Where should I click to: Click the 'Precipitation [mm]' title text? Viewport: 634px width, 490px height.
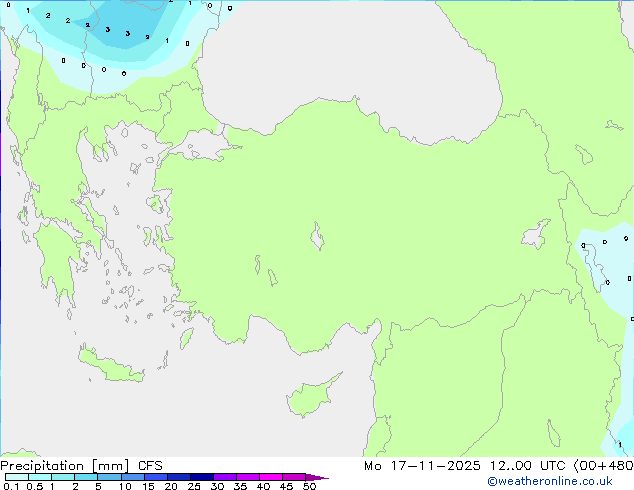click(65, 466)
